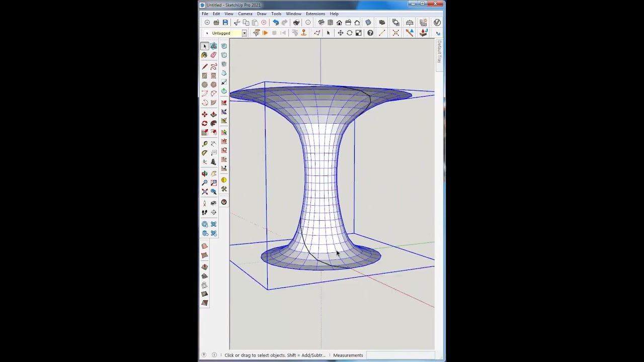Click the orange play animation icon
Viewport: 644px width, 362px height.
click(x=265, y=33)
